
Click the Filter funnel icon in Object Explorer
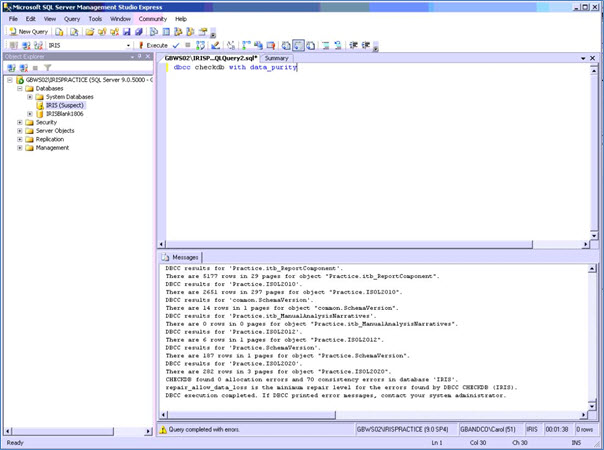point(47,68)
